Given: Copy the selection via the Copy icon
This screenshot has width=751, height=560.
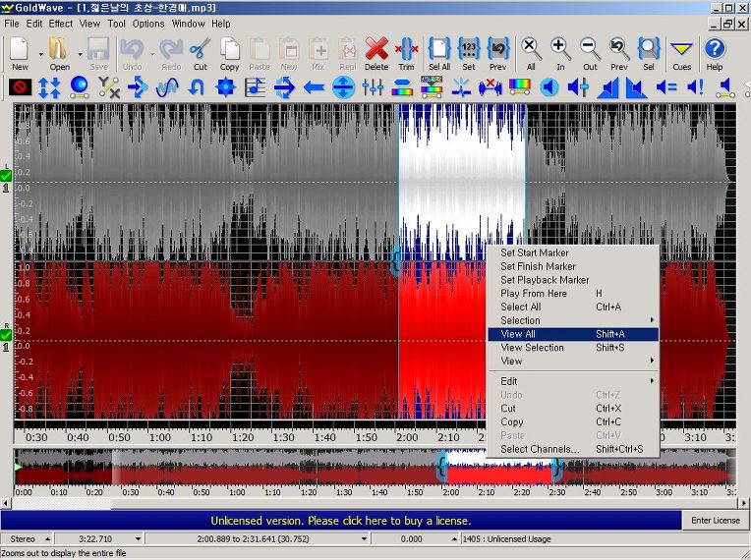Looking at the screenshot, I should [x=229, y=54].
